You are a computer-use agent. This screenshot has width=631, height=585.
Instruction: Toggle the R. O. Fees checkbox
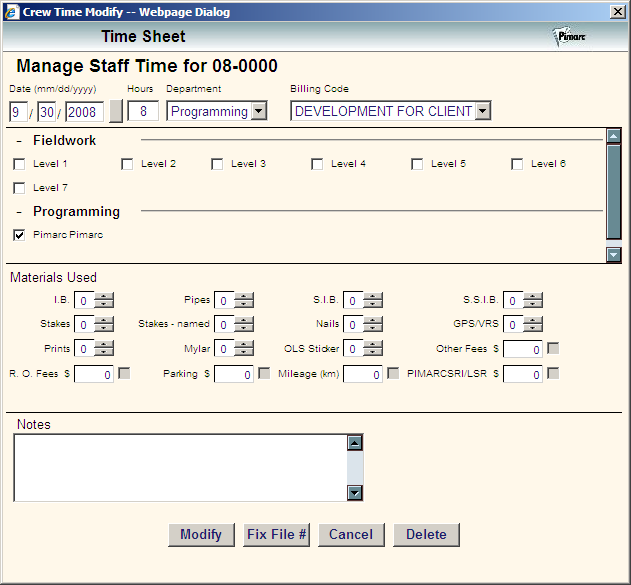pyautogui.click(x=124, y=373)
